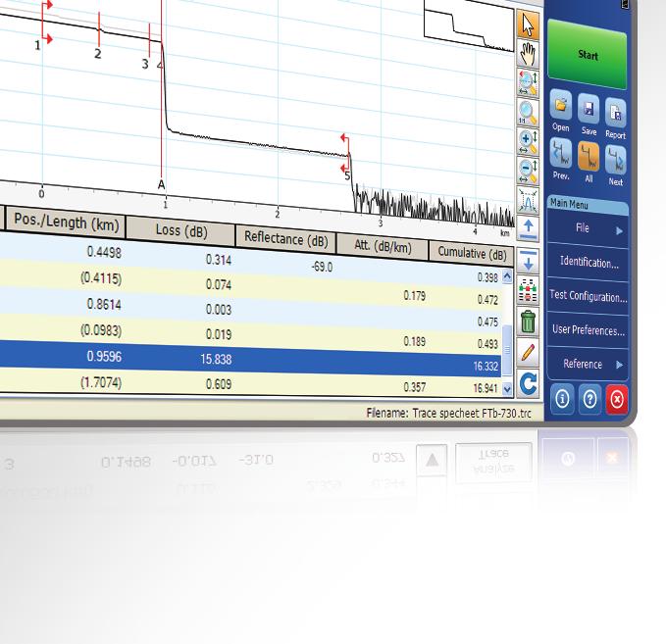666x644 pixels.
Task: Open the Identification... menu item
Action: [589, 263]
